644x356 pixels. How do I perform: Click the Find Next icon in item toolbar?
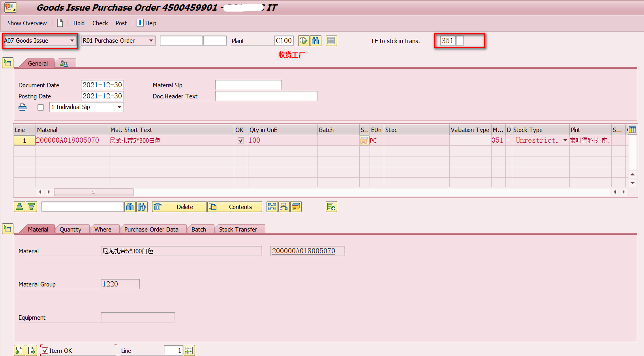pos(142,206)
